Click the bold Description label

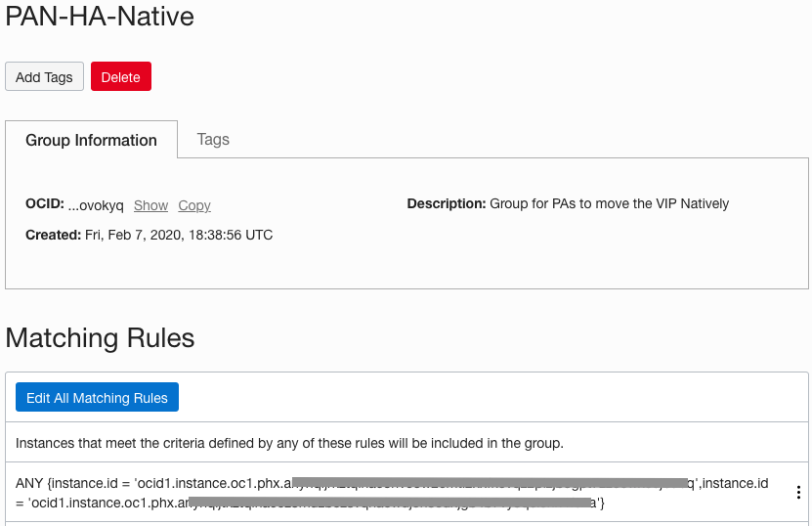tap(446, 203)
